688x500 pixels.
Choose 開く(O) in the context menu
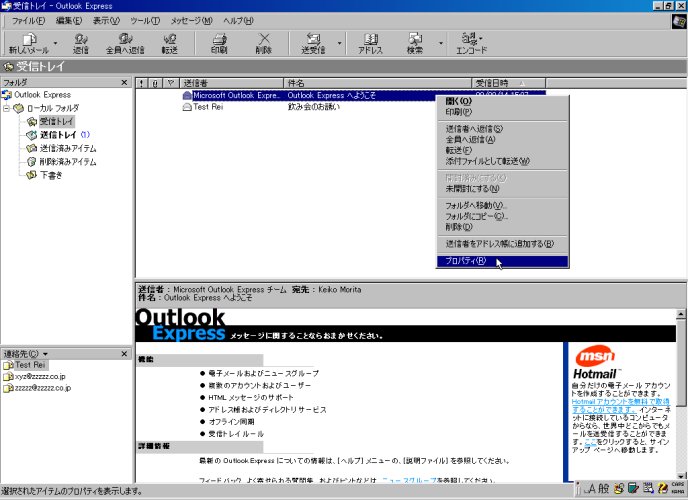(x=502, y=101)
